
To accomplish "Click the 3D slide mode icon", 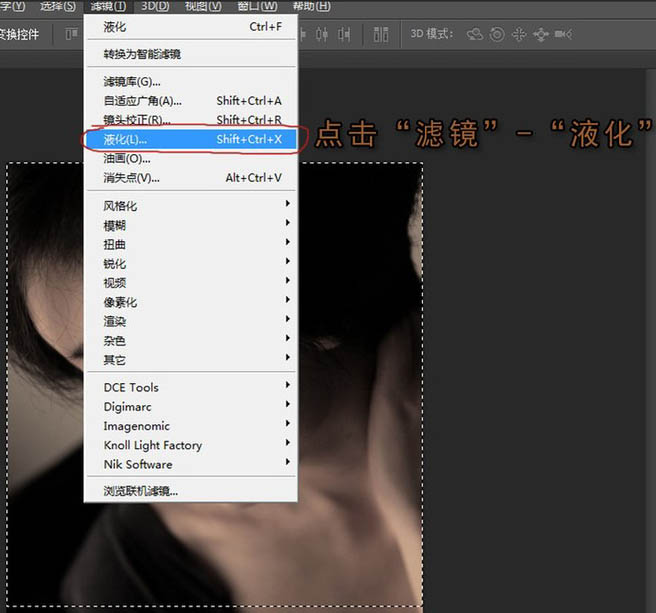I will pyautogui.click(x=541, y=35).
